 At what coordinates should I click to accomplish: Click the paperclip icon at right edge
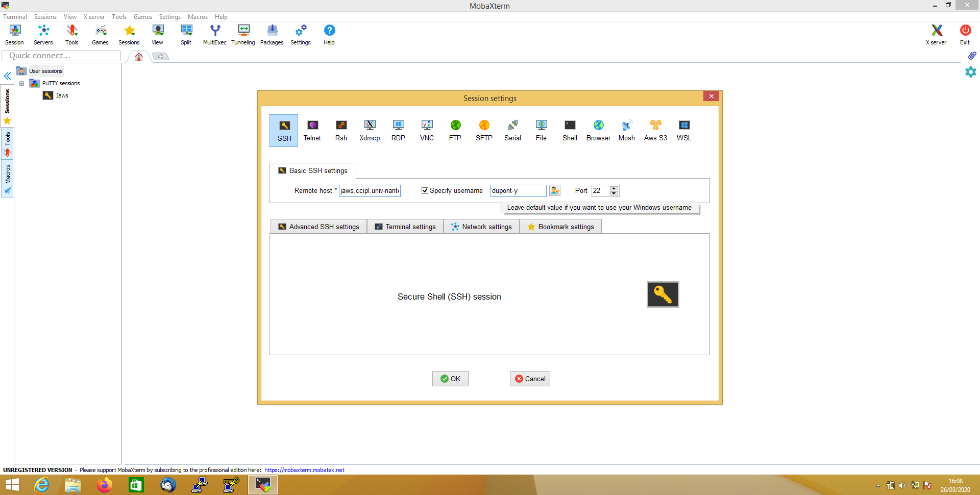[x=972, y=55]
